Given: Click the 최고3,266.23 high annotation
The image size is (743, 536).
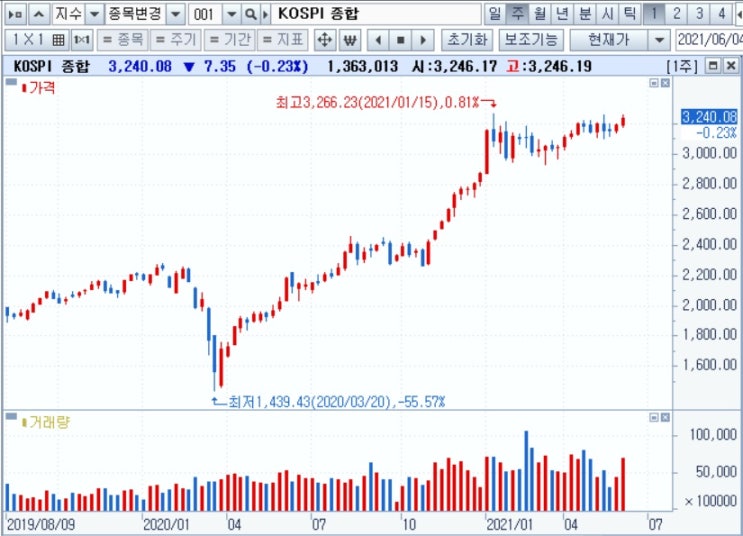Looking at the screenshot, I should (x=378, y=102).
